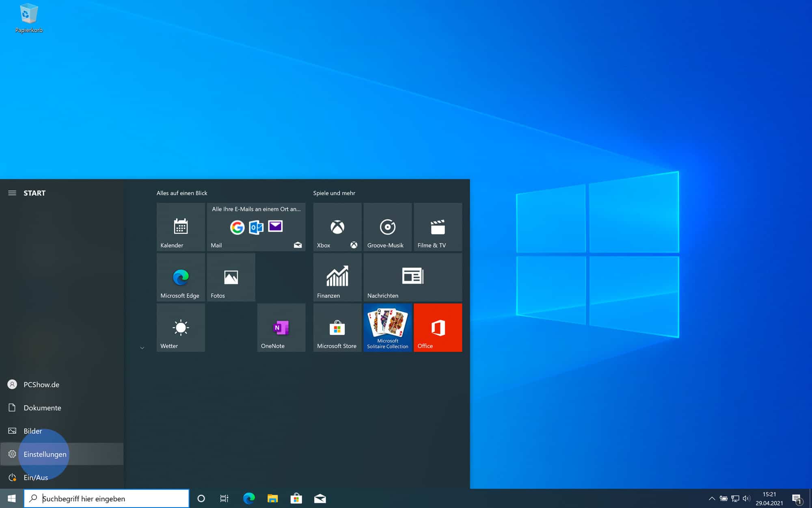
Task: Launch the OneNote tile
Action: pos(281,328)
